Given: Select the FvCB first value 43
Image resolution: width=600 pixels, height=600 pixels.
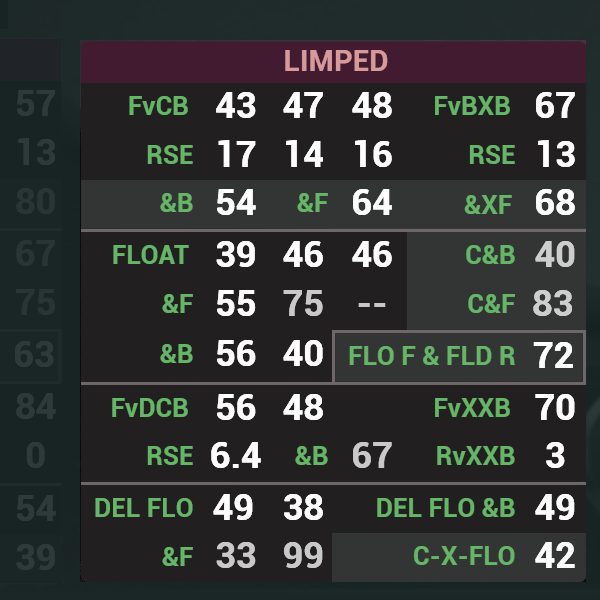Looking at the screenshot, I should [x=236, y=105].
